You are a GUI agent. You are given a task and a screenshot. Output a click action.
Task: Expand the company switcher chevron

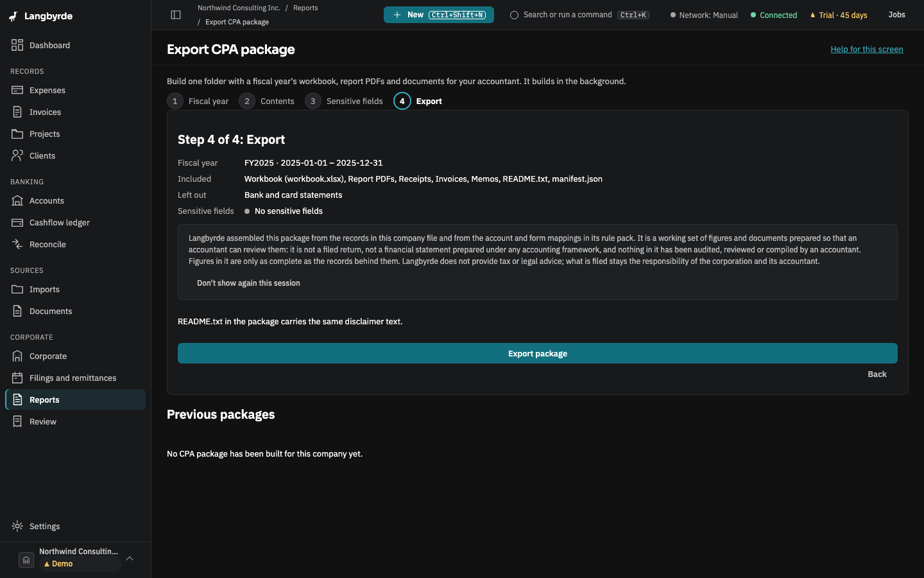pyautogui.click(x=130, y=559)
